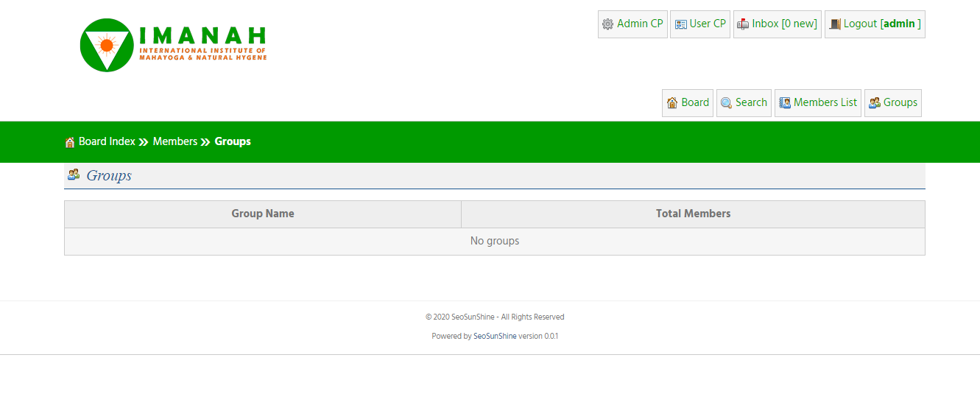Click the User CP card icon
Image resolution: width=980 pixels, height=394 pixels.
click(681, 24)
